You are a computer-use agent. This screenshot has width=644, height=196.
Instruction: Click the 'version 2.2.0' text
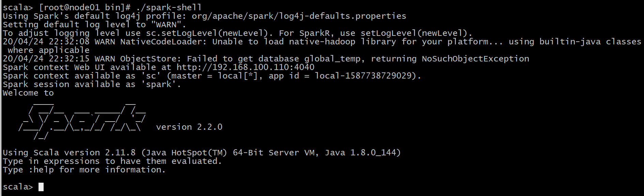tap(189, 127)
